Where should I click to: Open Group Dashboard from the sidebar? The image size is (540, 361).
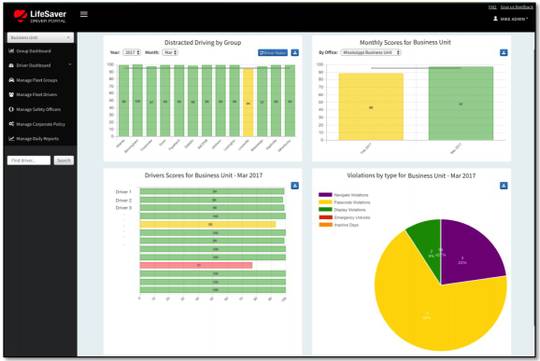coord(30,51)
